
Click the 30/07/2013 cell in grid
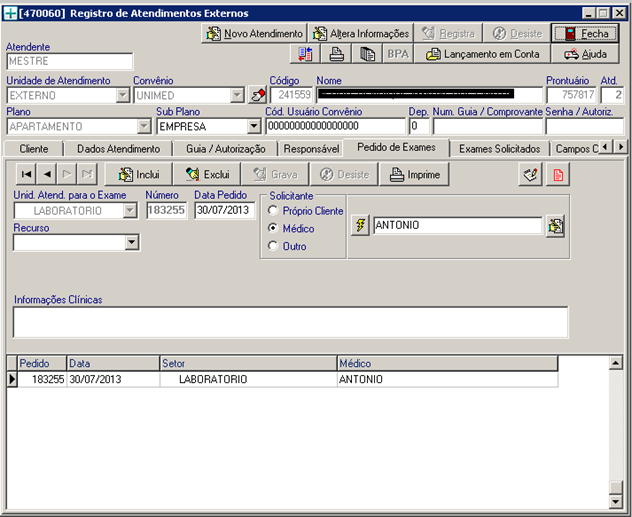[113, 379]
